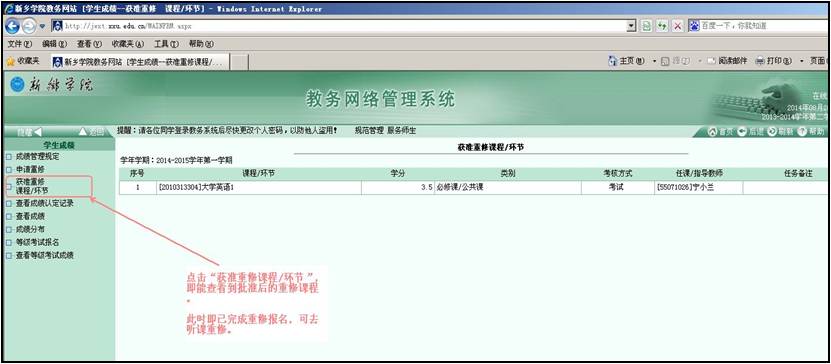831x364 pixels.
Task: Click the 考核方式 column header
Action: [618, 173]
